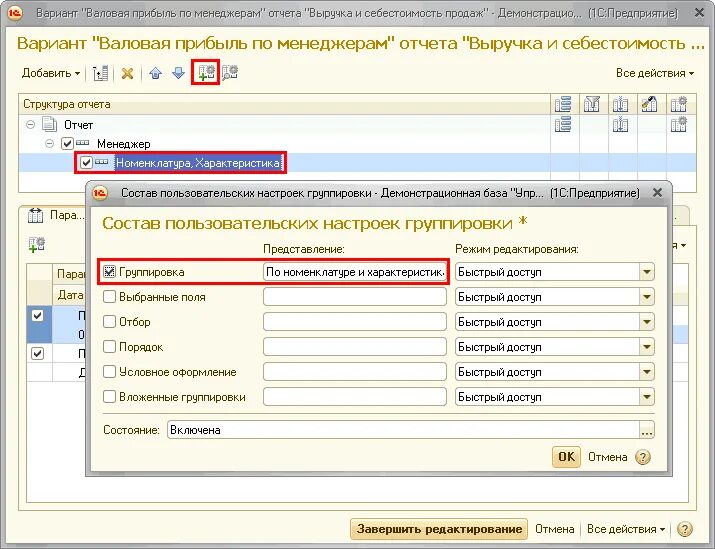This screenshot has width=715, height=549.
Task: Click Отмена in main window footer
Action: (x=554, y=529)
